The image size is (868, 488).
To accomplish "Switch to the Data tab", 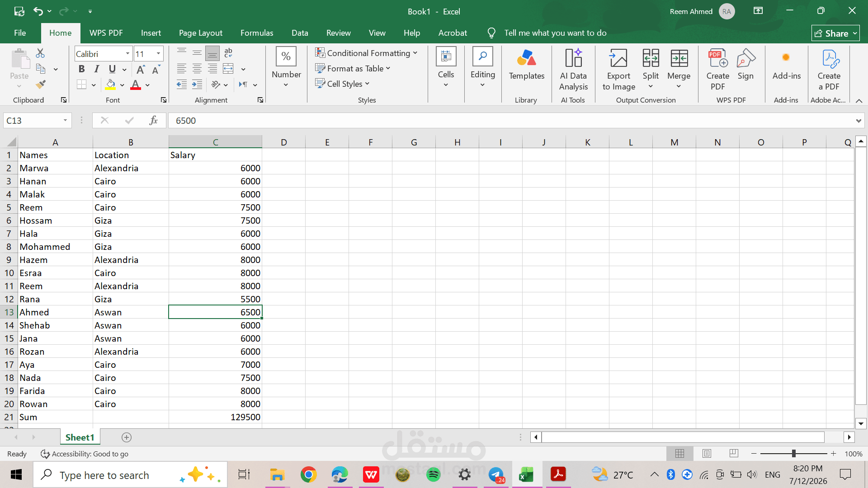I will click(300, 33).
